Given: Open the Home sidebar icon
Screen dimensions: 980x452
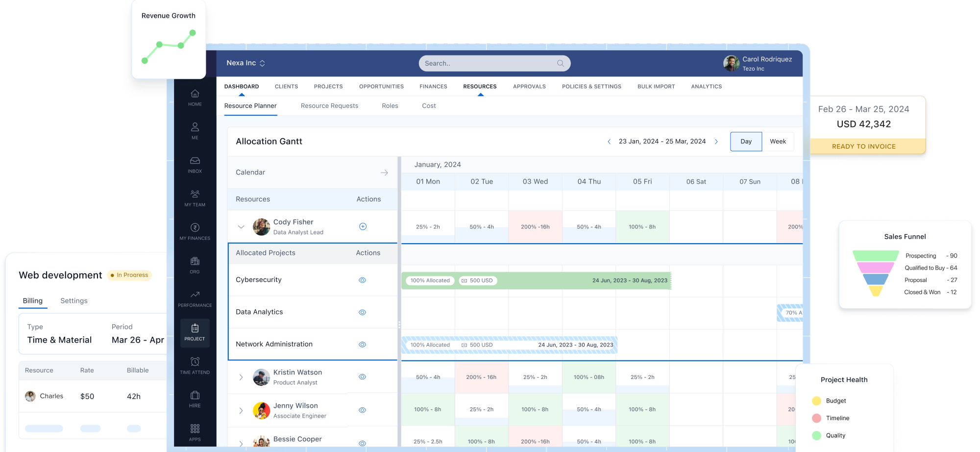Looking at the screenshot, I should pyautogui.click(x=195, y=97).
